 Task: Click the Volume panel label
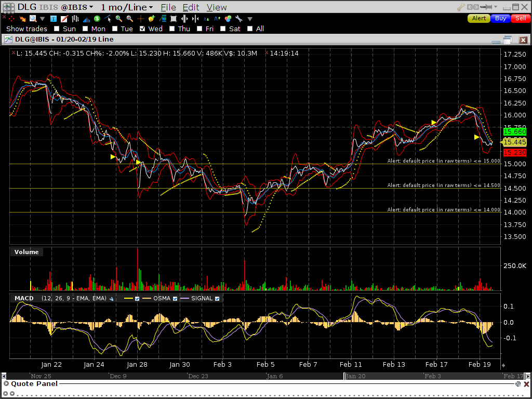pos(26,252)
